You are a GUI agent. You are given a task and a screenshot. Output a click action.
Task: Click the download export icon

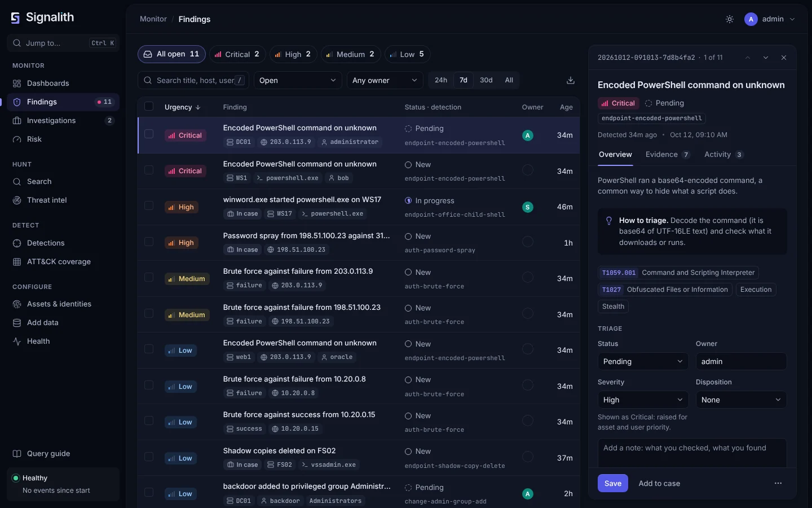click(x=571, y=80)
